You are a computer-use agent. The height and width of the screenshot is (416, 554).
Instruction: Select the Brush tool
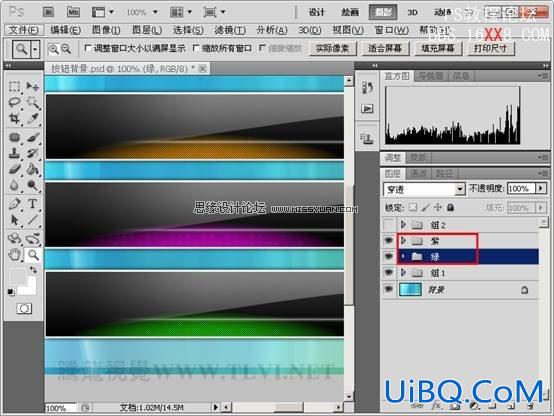point(33,137)
